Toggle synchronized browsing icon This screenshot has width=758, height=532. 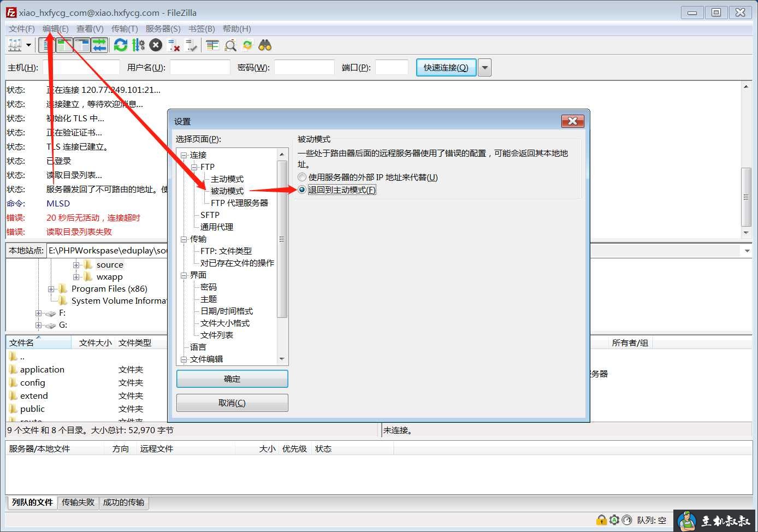click(248, 45)
